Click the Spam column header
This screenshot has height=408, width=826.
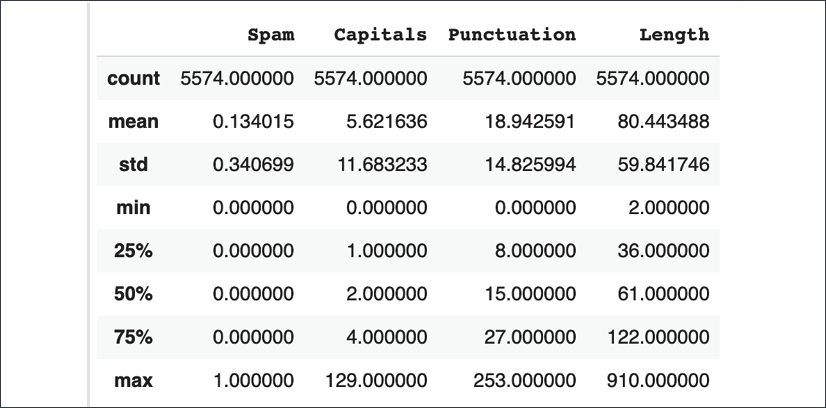pos(271,35)
